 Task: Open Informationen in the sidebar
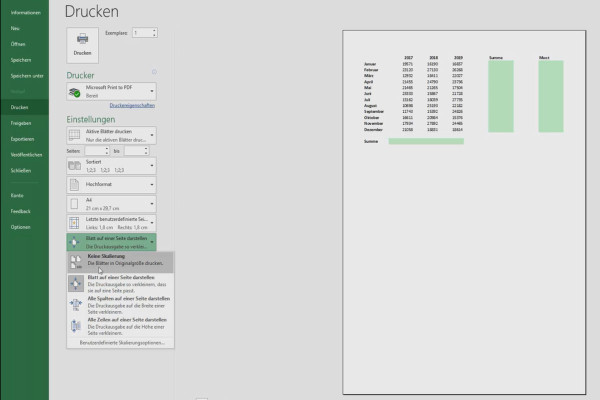coord(25,13)
